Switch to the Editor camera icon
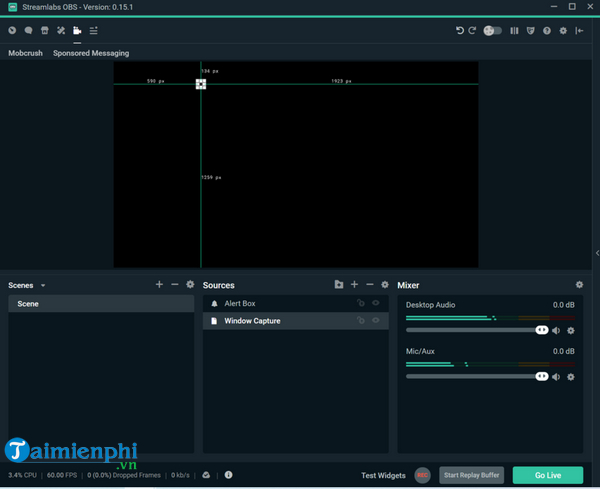The height and width of the screenshot is (489, 600). coord(77,30)
